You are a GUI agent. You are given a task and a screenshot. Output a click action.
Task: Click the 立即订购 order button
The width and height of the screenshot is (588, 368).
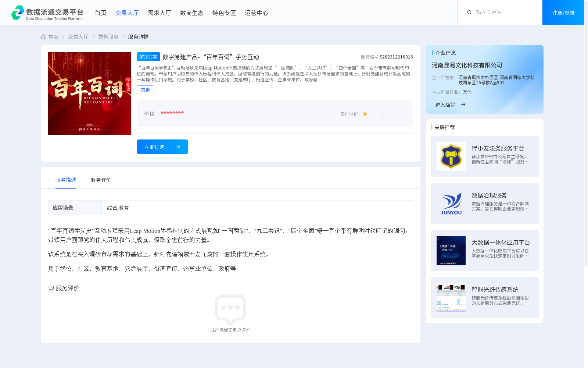pyautogui.click(x=162, y=146)
